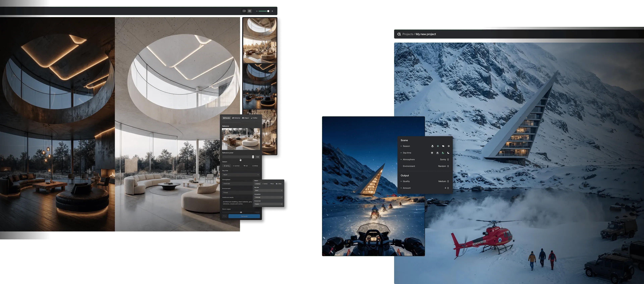Select the winter snowflake season icon
Viewport: 644px width, 284px height.
click(x=448, y=146)
